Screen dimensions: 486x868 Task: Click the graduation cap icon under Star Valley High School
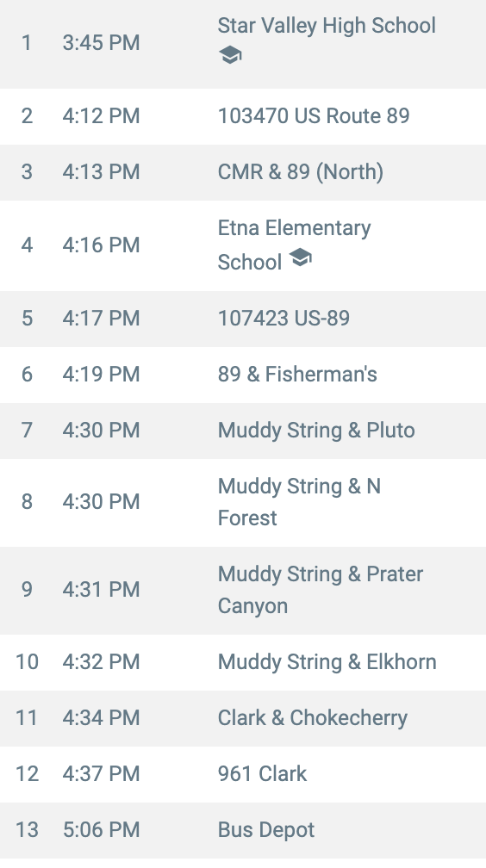[230, 55]
